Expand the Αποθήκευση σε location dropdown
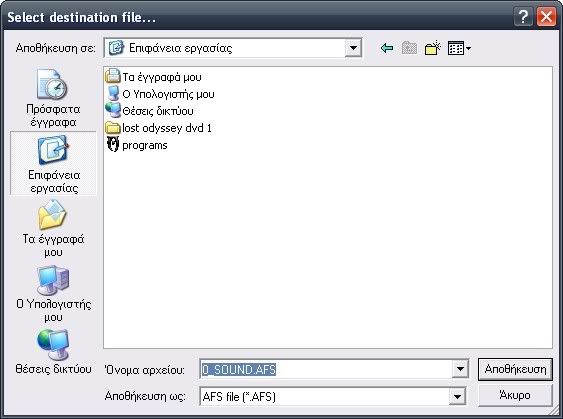 (353, 48)
